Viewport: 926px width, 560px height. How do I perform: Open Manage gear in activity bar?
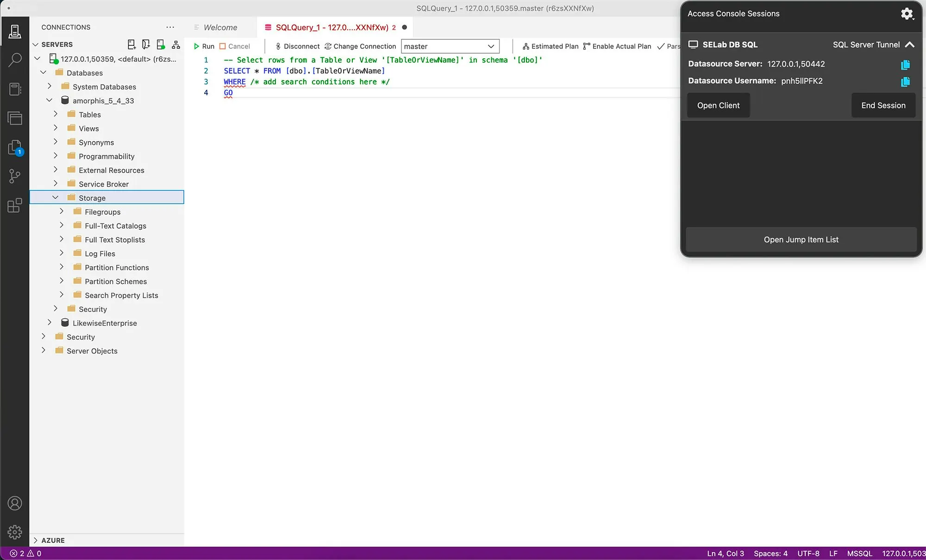click(x=15, y=532)
